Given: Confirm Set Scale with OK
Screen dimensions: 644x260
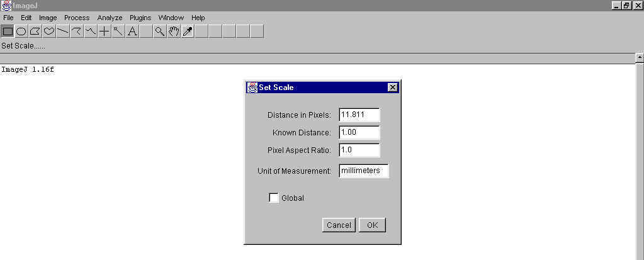Looking at the screenshot, I should [x=372, y=225].
